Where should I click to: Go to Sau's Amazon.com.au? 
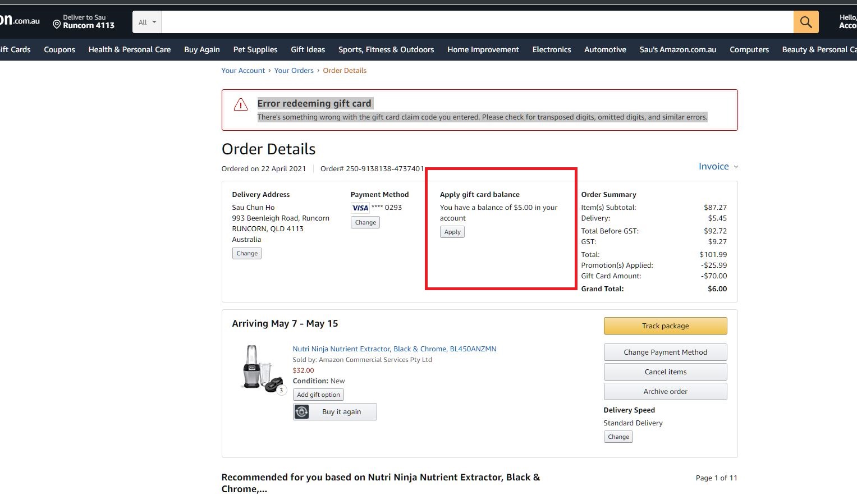point(678,49)
